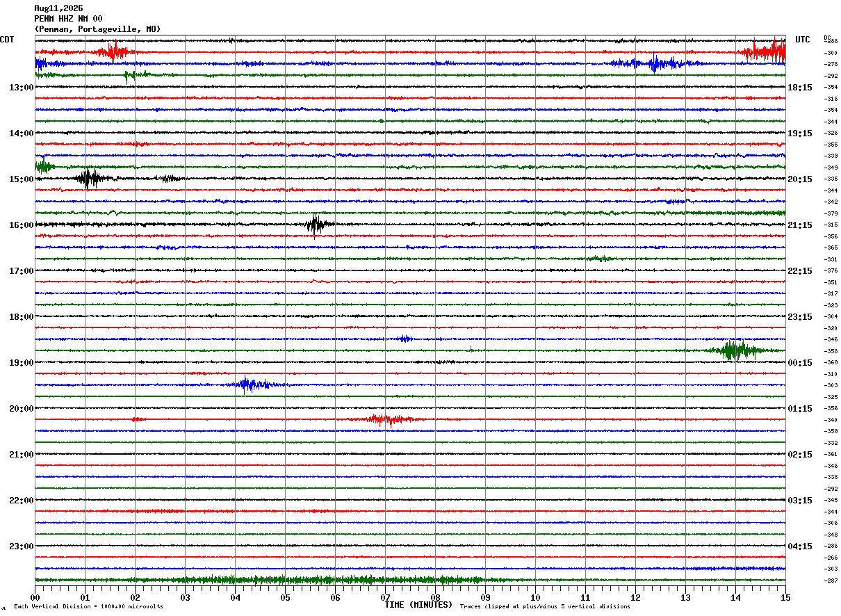Click the green event burst near minute 14
Viewport: 841px width, 616px height.
click(733, 350)
